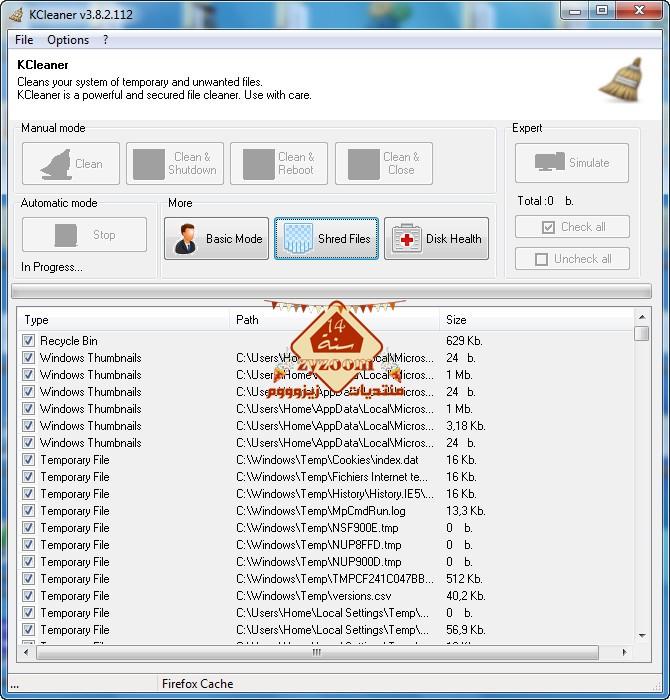Open the Disk Health tool
This screenshot has width=670, height=700.
click(437, 238)
